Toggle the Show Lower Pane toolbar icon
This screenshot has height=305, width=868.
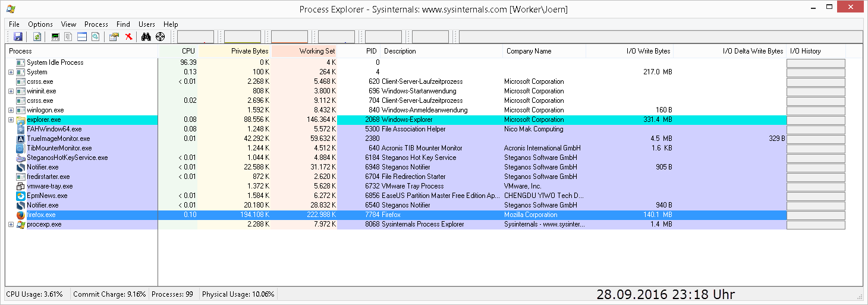(82, 37)
